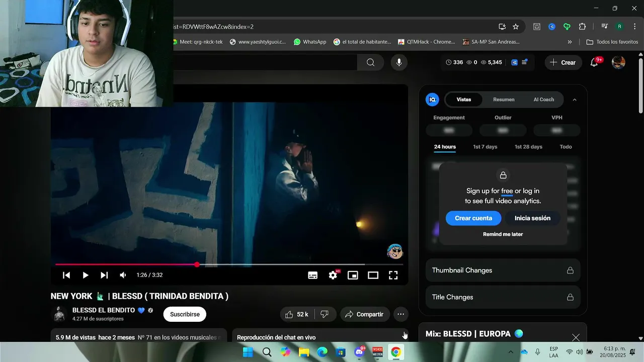Open the Chrome media controls icon
Screen dimensions: 644x362
click(x=605, y=27)
